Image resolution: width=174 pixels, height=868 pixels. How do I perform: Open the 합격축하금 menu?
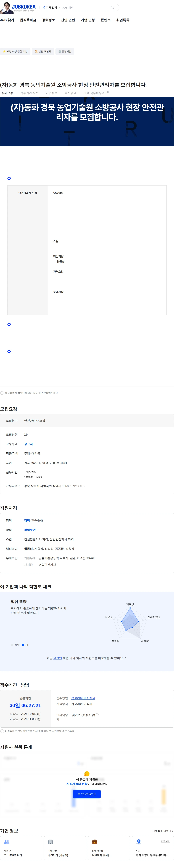(28, 20)
